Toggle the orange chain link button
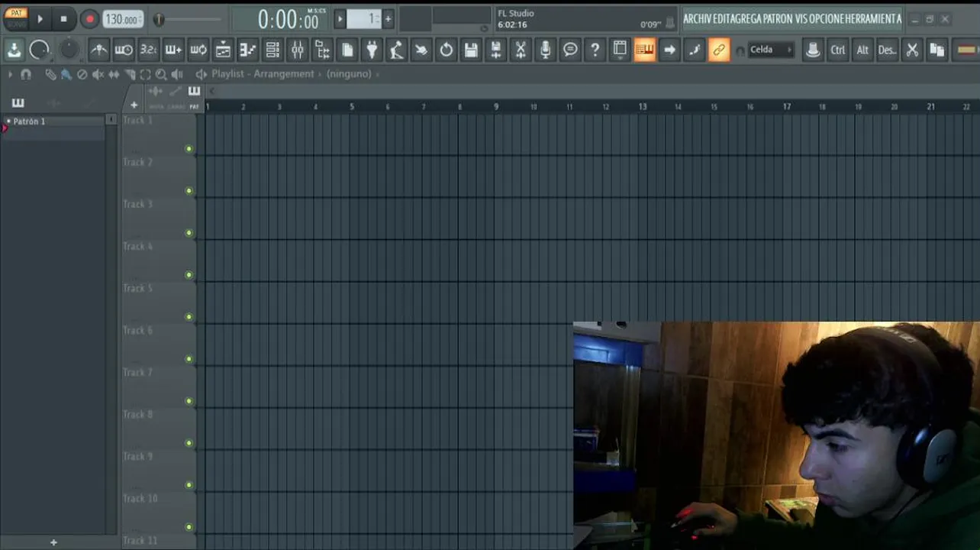This screenshot has height=550, width=980. pos(718,50)
